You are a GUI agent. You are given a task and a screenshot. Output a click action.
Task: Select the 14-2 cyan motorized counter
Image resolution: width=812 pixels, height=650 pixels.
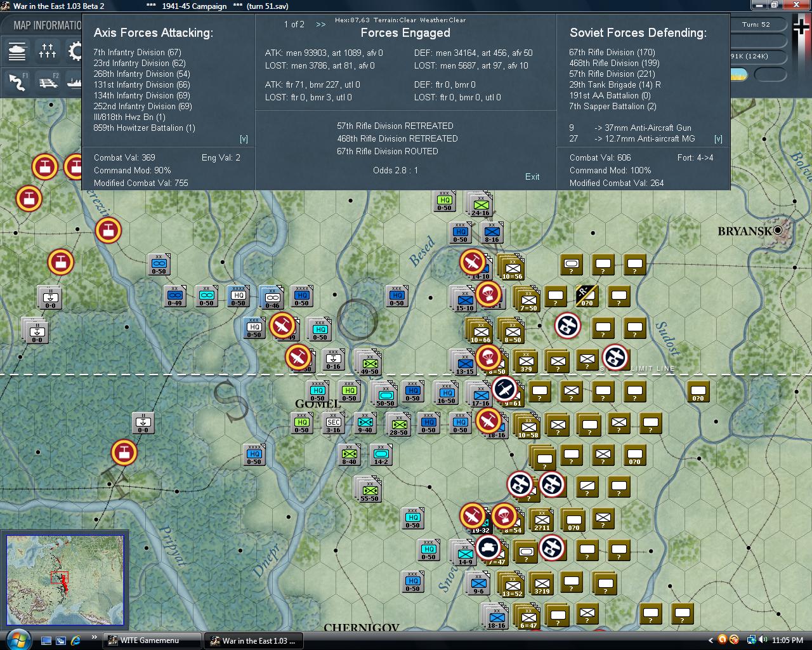[381, 454]
